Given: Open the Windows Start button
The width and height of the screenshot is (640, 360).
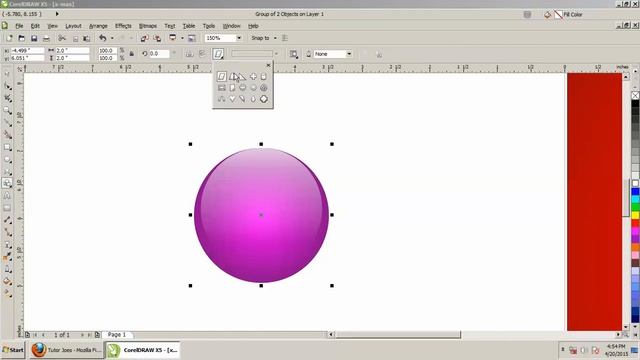Looking at the screenshot, I should point(13,350).
